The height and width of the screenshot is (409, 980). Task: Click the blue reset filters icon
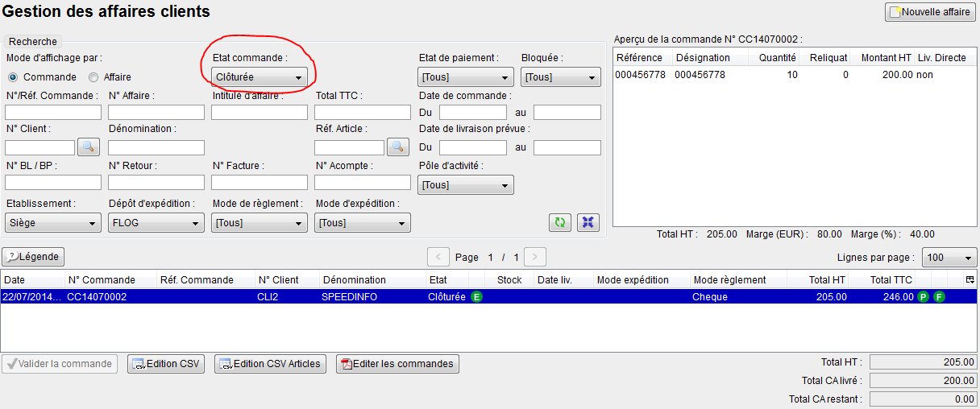pyautogui.click(x=589, y=222)
